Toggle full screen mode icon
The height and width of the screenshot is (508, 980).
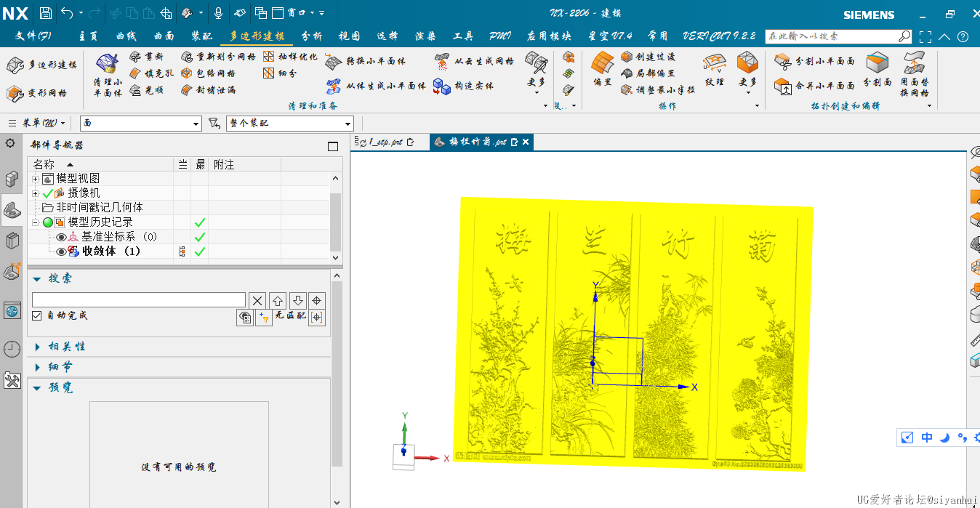coord(925,37)
